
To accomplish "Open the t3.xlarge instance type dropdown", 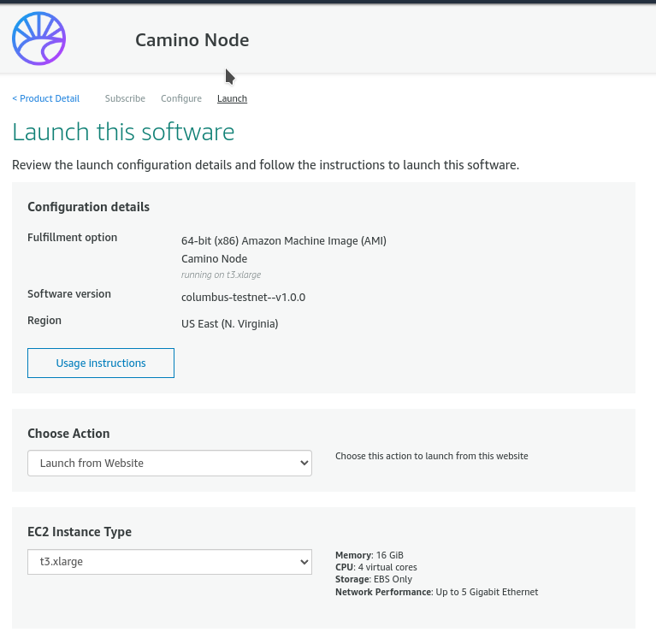I will pos(169,562).
